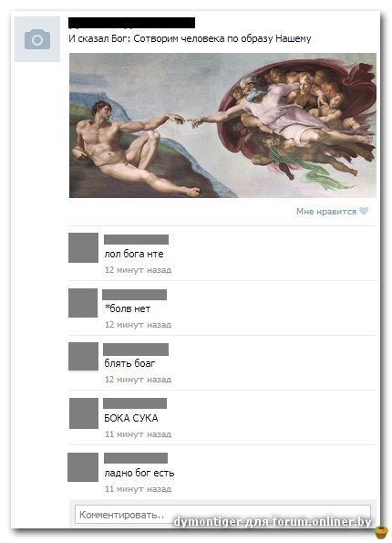Open the Creation of Adam painting image
Screen dimensions: 392x543
point(222,125)
